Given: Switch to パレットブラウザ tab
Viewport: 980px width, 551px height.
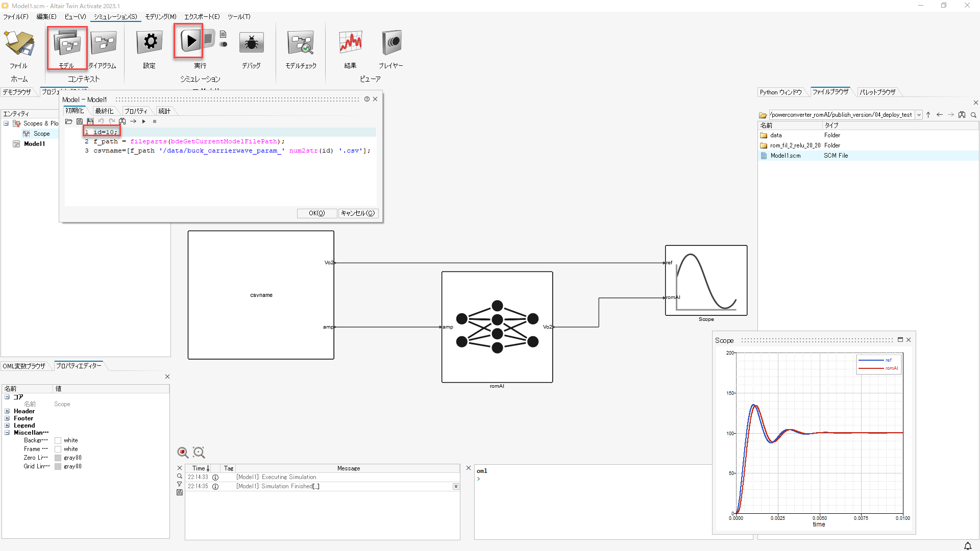Looking at the screenshot, I should tap(877, 92).
